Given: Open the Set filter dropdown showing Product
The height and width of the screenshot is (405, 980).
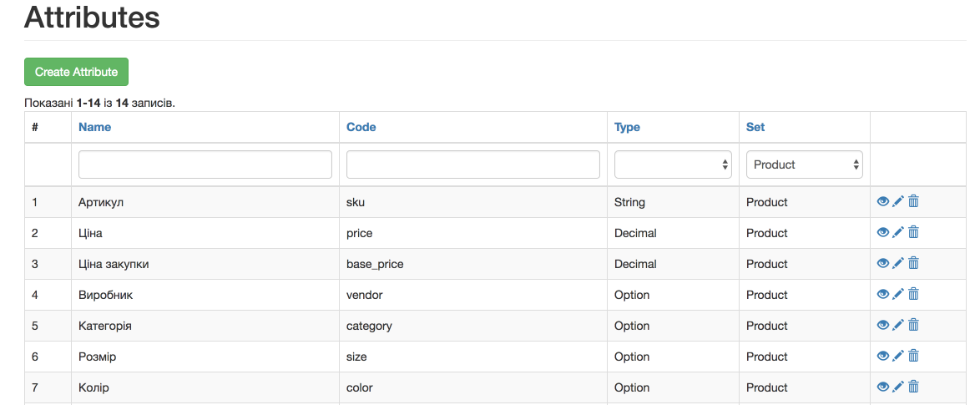Looking at the screenshot, I should click(805, 165).
